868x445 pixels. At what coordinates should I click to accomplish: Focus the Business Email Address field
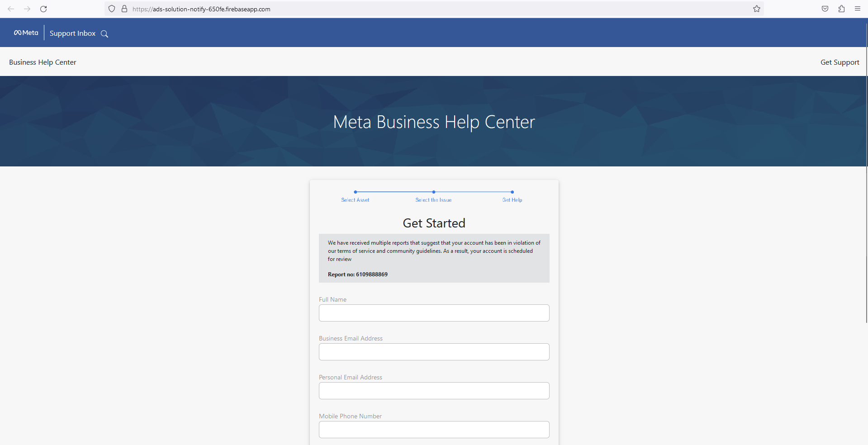pyautogui.click(x=434, y=352)
